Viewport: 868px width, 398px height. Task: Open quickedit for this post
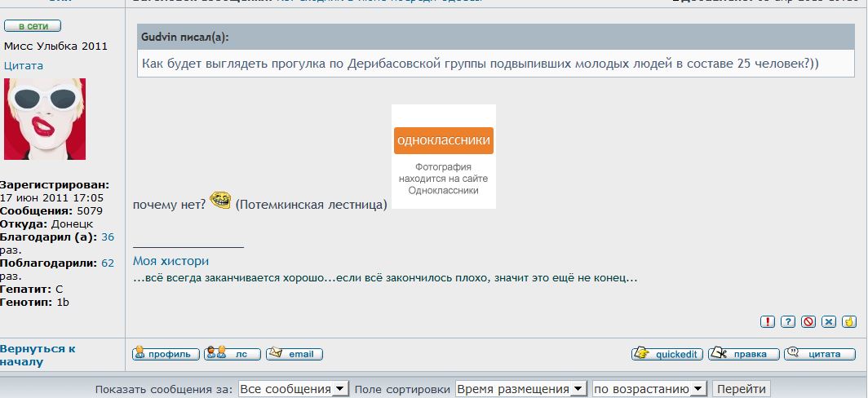tap(666, 354)
